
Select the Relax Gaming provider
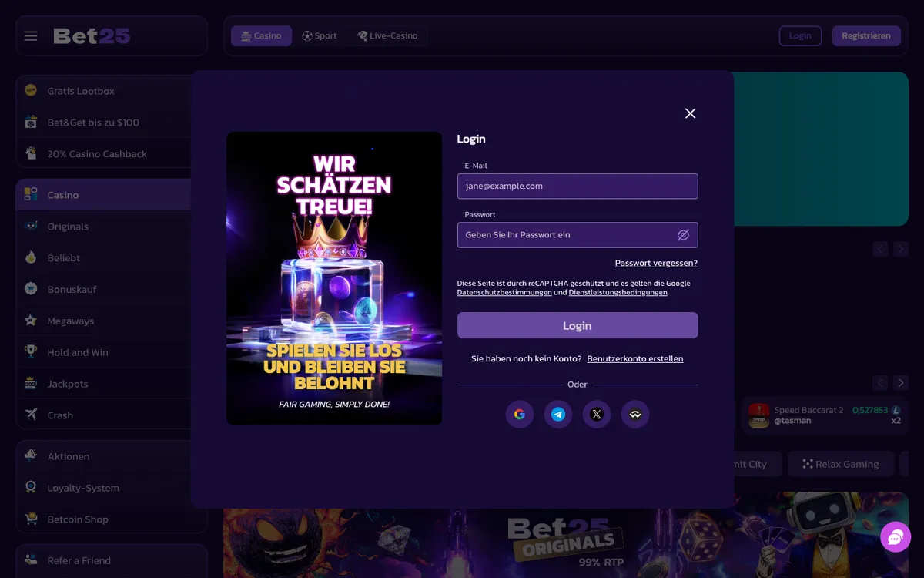pos(841,464)
